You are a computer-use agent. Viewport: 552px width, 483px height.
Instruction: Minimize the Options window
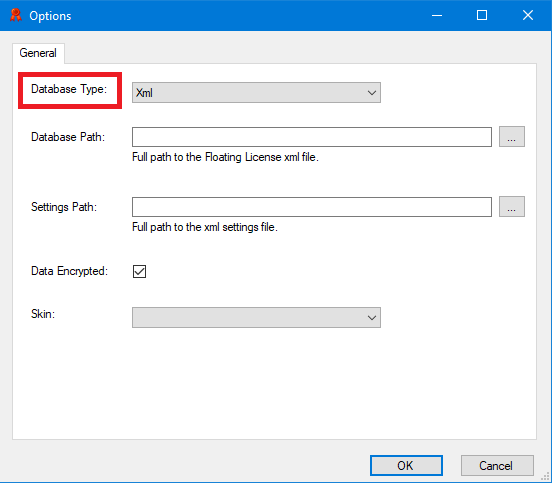(437, 15)
